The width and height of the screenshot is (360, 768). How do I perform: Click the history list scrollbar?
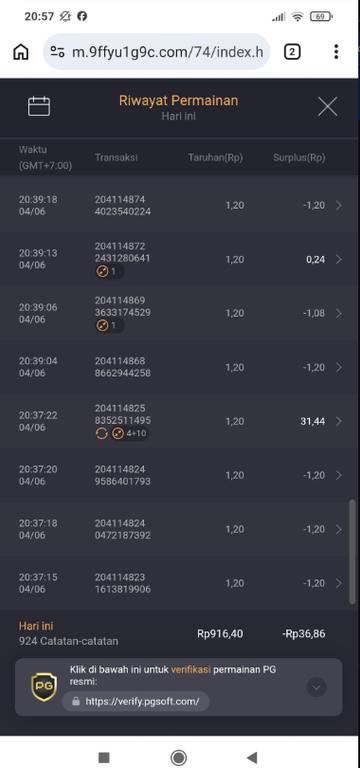[352, 552]
